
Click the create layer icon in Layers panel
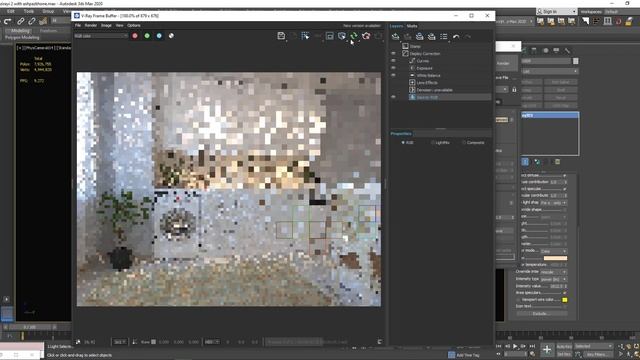395,37
